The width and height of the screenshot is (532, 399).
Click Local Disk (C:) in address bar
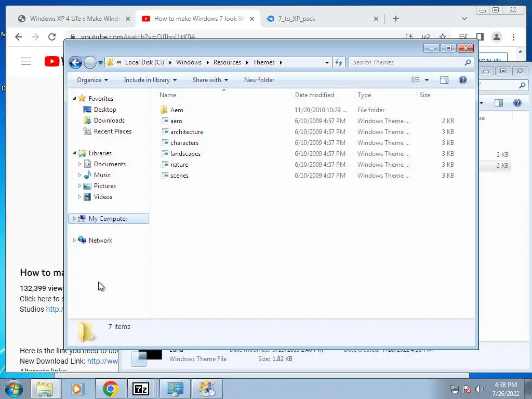coord(144,62)
